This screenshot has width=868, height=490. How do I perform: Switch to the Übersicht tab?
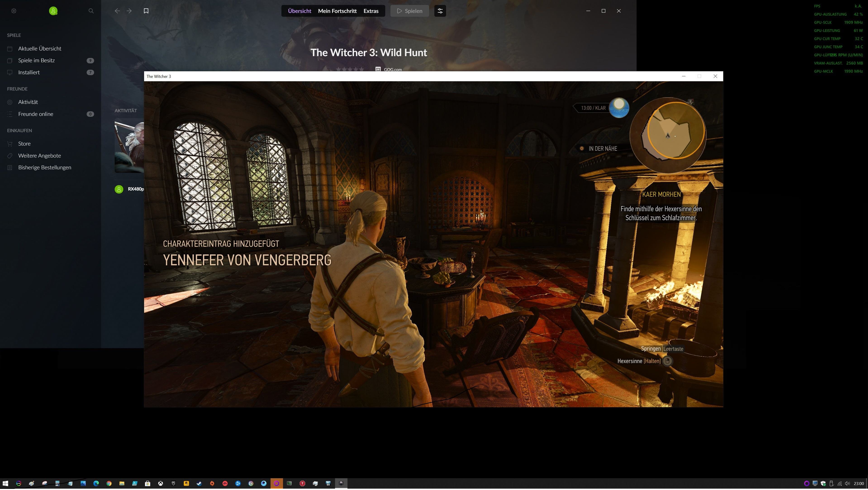300,11
